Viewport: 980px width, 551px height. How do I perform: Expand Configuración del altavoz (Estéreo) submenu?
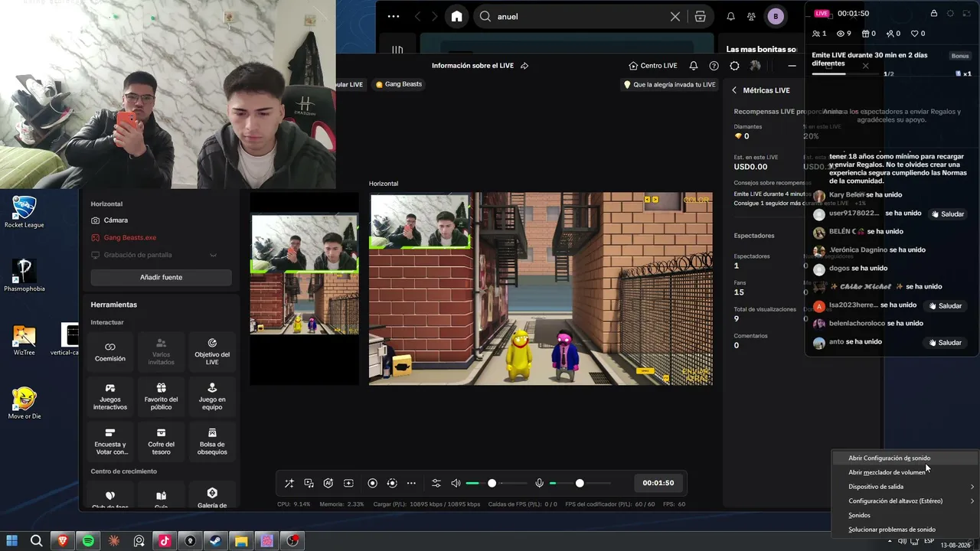905,501
